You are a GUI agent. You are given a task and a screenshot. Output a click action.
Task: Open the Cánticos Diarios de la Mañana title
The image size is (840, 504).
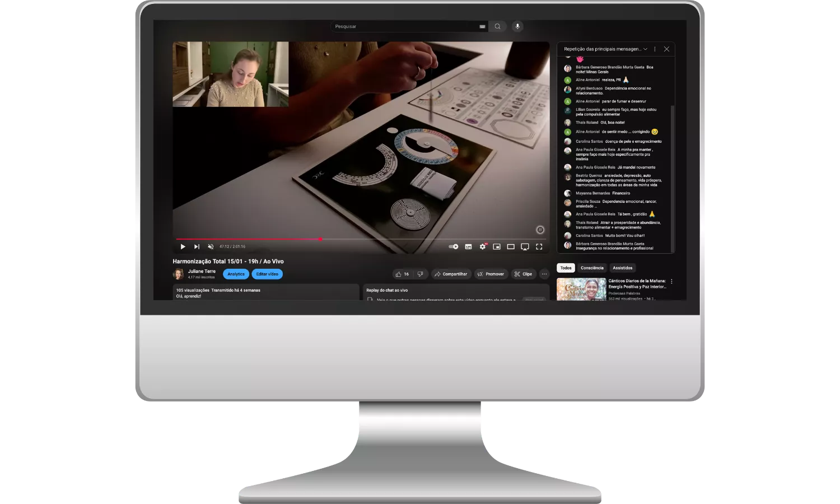coord(637,284)
